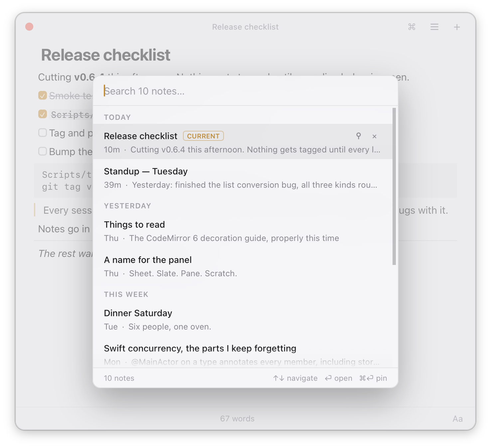Click the git tag code line
Image resolution: width=491 pixels, height=448 pixels.
tap(67, 187)
